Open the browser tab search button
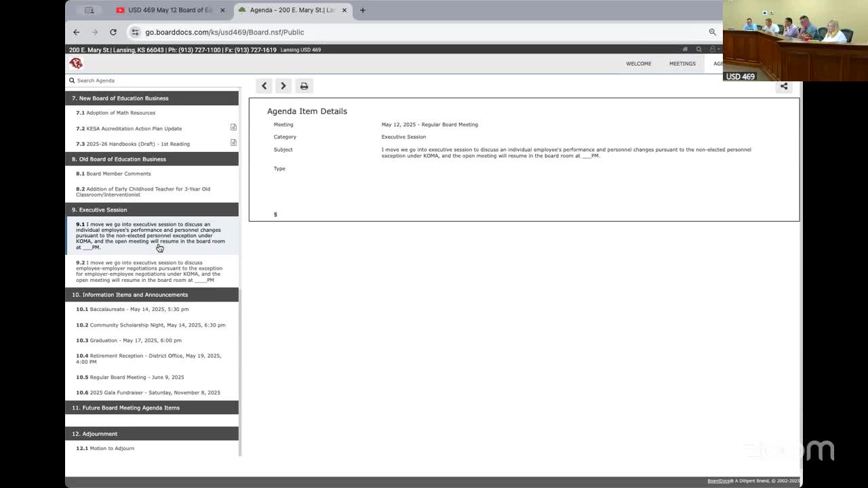 tap(90, 10)
